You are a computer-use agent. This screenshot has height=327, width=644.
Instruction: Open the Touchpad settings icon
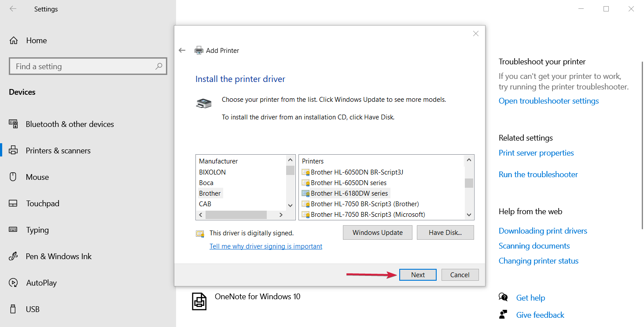(x=13, y=203)
